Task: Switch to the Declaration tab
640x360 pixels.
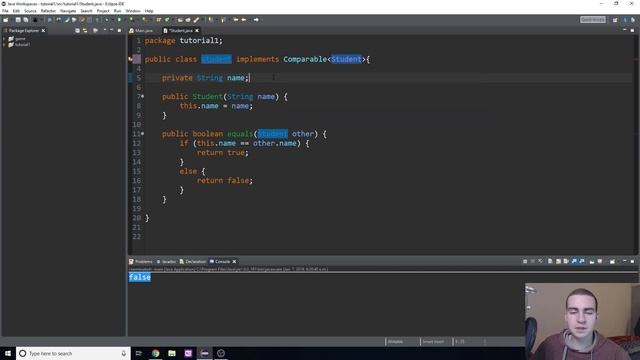Action: [x=193, y=261]
